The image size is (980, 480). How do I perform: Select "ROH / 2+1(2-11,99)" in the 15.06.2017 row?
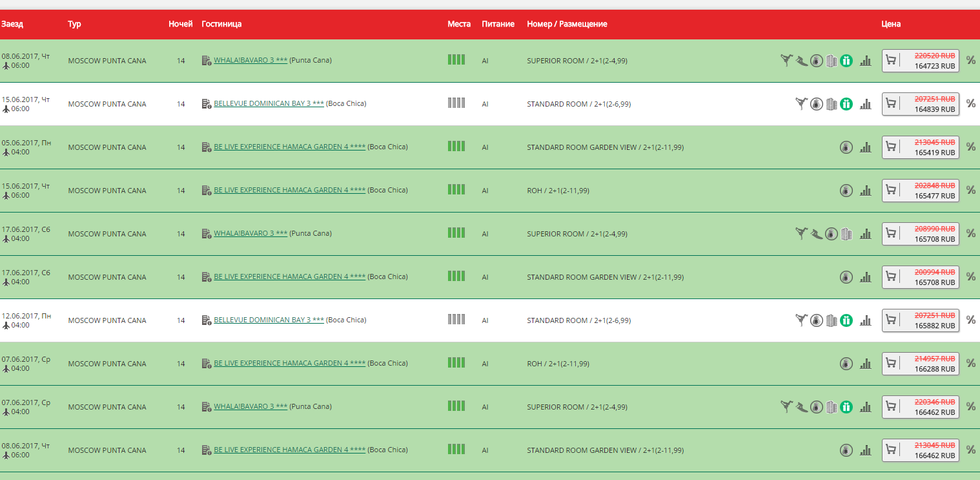[558, 191]
